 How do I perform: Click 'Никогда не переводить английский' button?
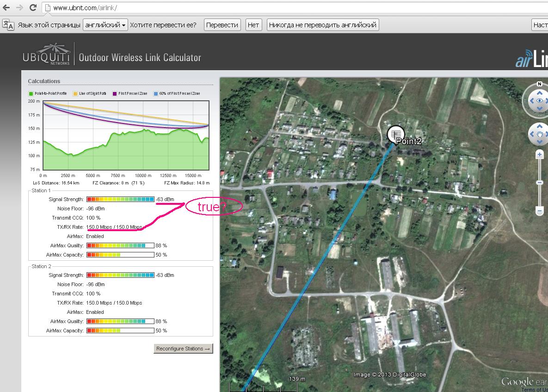[323, 25]
